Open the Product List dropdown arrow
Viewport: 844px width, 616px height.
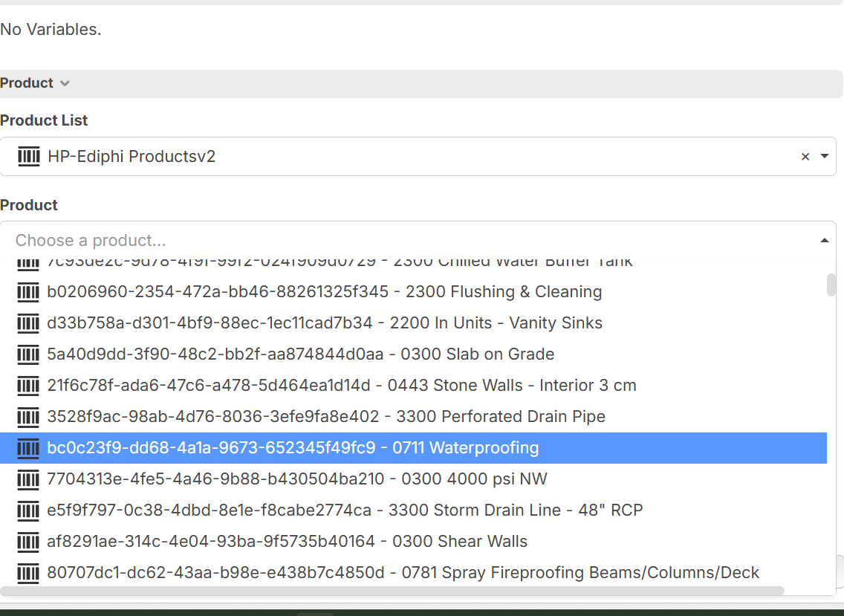coord(824,157)
